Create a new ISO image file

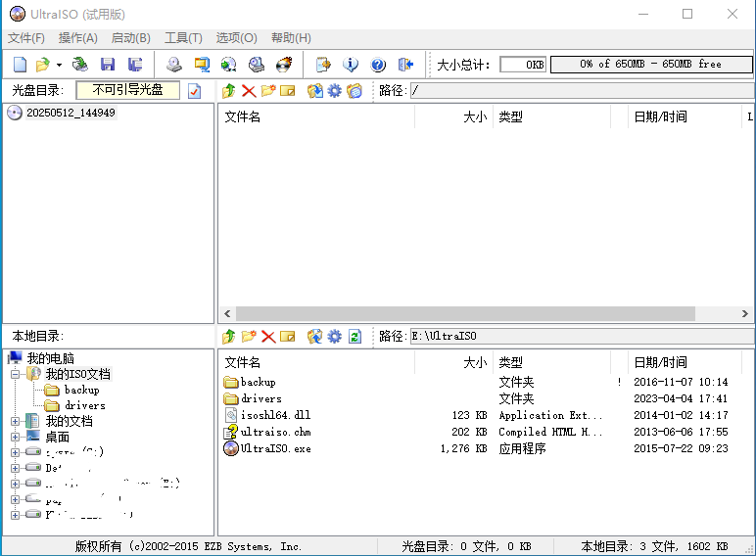click(x=20, y=64)
